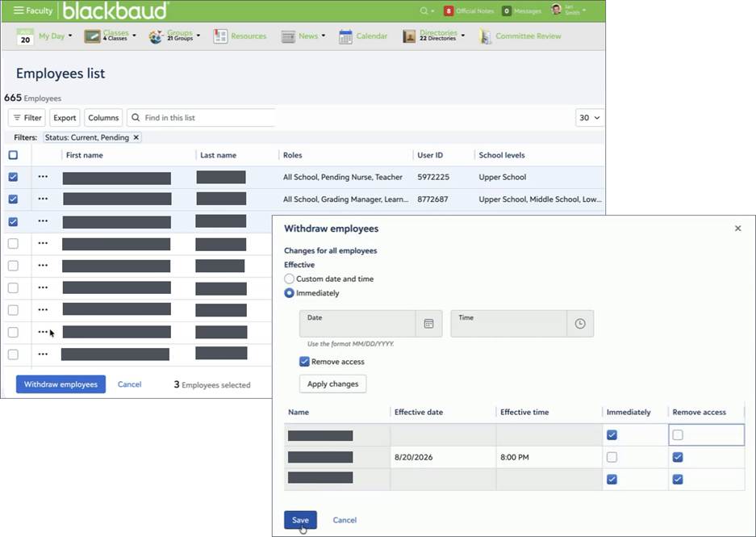
Task: Select the Immediately radio option
Action: [290, 293]
